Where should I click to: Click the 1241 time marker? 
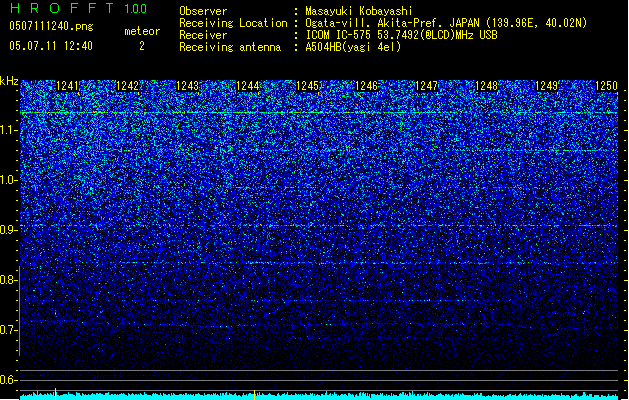(x=67, y=86)
